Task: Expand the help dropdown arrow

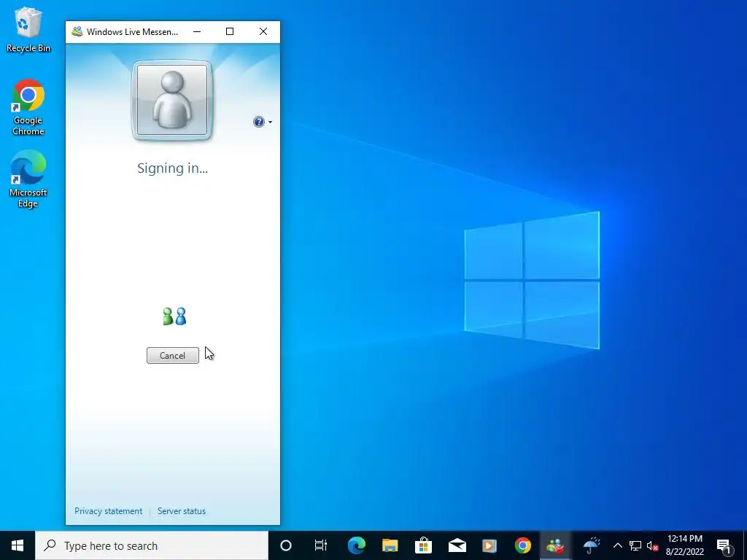Action: [270, 122]
